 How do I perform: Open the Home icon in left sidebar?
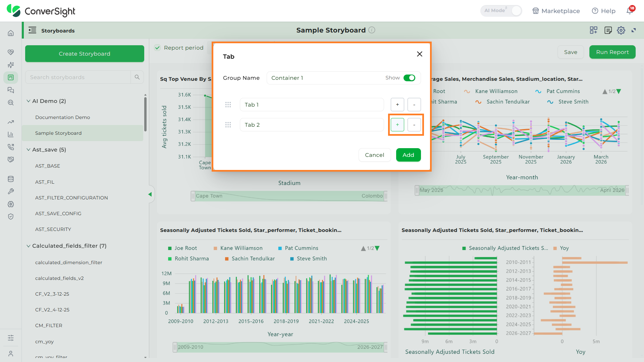[x=11, y=33]
